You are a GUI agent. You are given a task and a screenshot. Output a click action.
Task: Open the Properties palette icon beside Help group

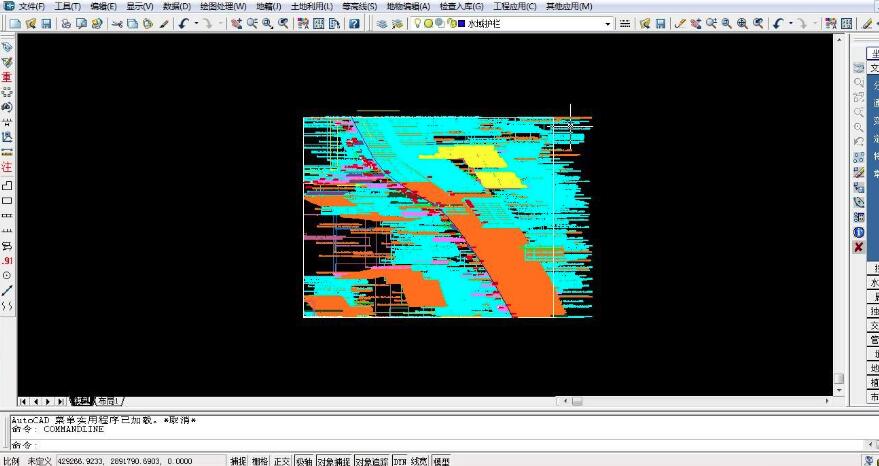303,24
